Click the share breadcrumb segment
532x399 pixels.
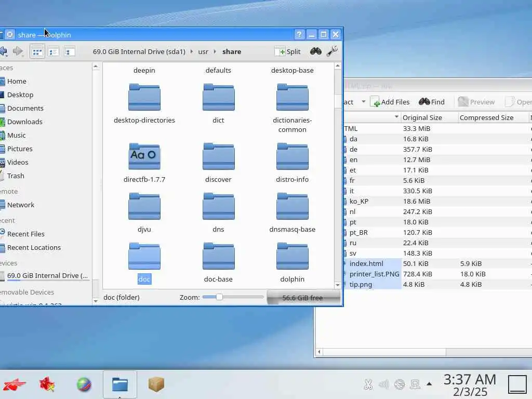(x=232, y=51)
